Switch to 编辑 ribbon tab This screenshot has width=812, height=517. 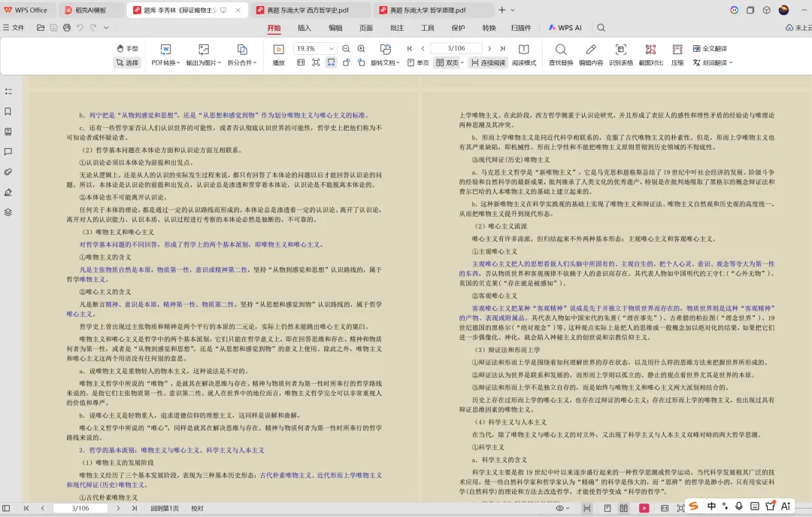pos(335,28)
